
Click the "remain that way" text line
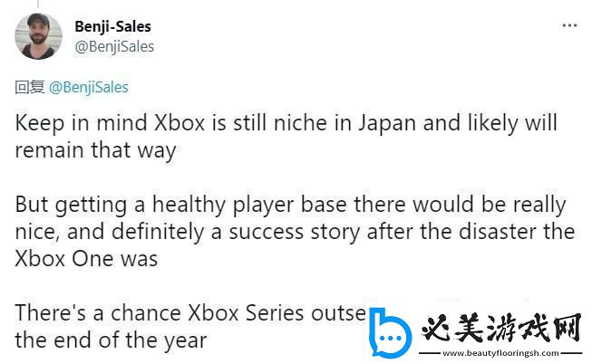96,150
